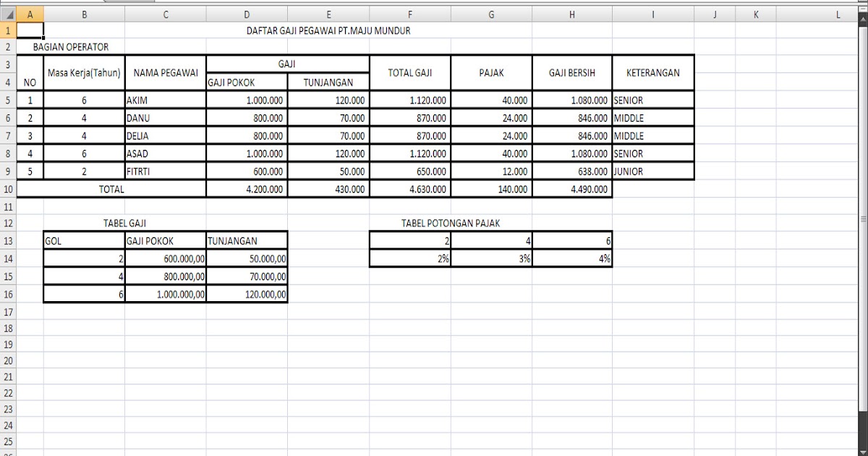Select row 10 header
Screen dimensions: 868x456
10,189
